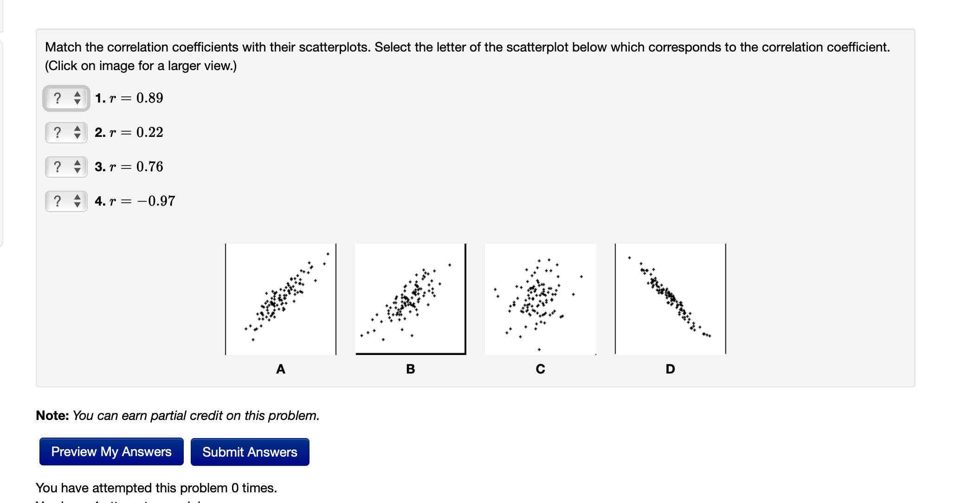Enlarge scatterplot D by clicking its image
This screenshot has width=980, height=503.
click(670, 299)
